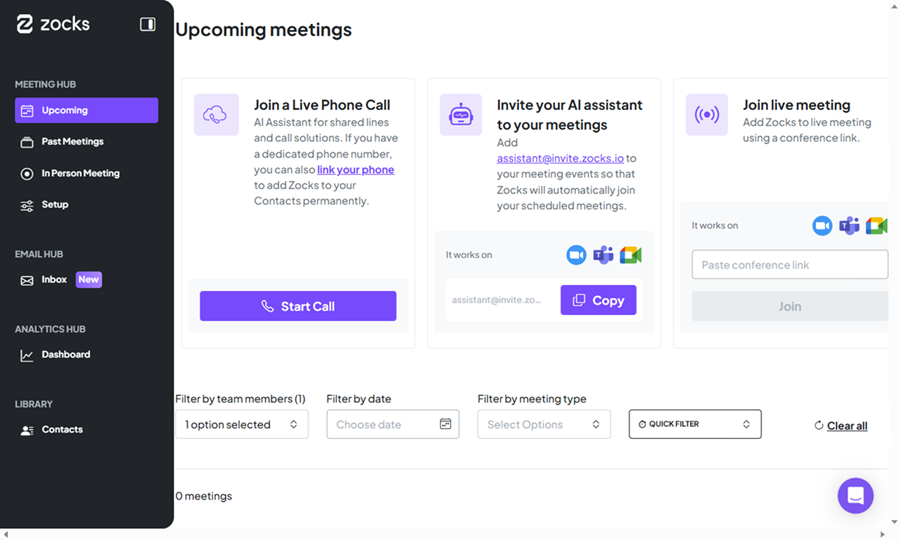Open the Dashboard analytics page
Screen dimensions: 900x540
tap(66, 354)
